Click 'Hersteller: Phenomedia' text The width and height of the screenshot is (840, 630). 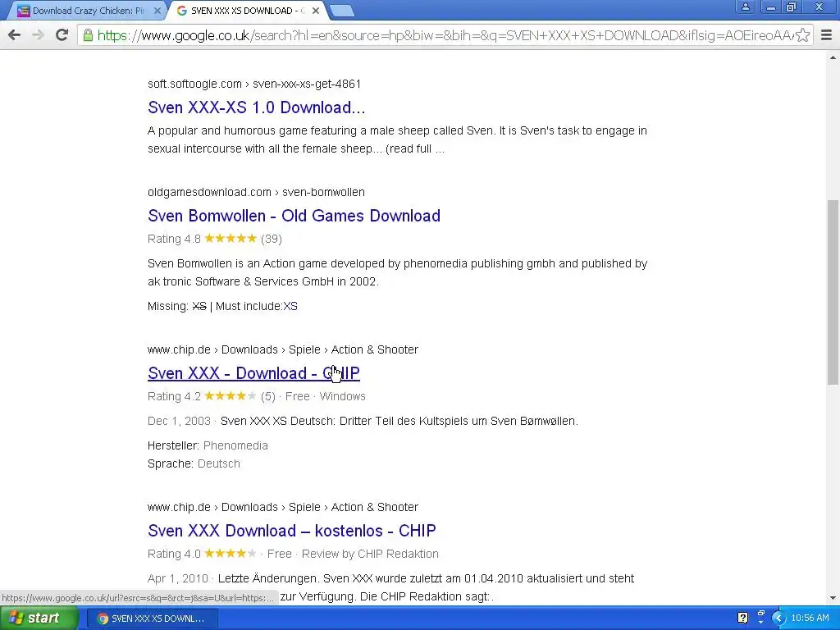tap(208, 445)
